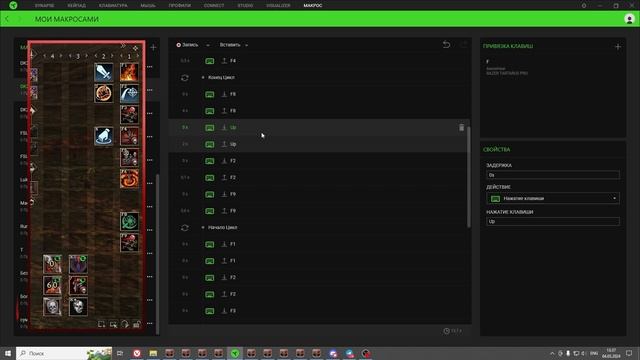This screenshot has height=360, width=640.
Task: Select the Конец Цикл row
Action: (319, 78)
